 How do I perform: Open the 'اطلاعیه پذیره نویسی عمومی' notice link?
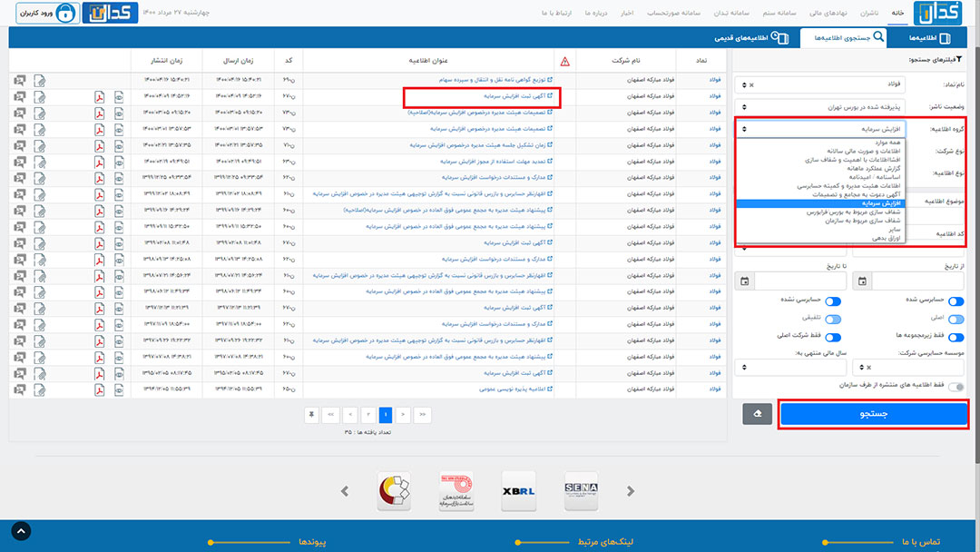tap(515, 389)
